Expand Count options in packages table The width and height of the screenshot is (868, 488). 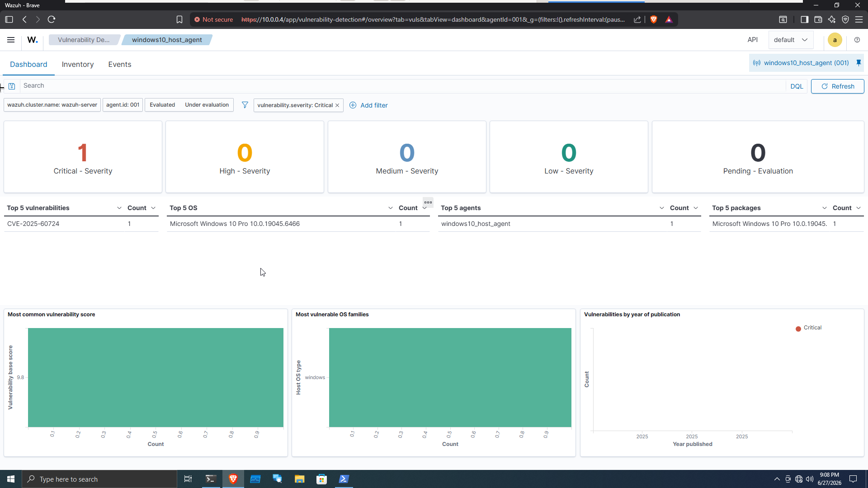pyautogui.click(x=859, y=208)
